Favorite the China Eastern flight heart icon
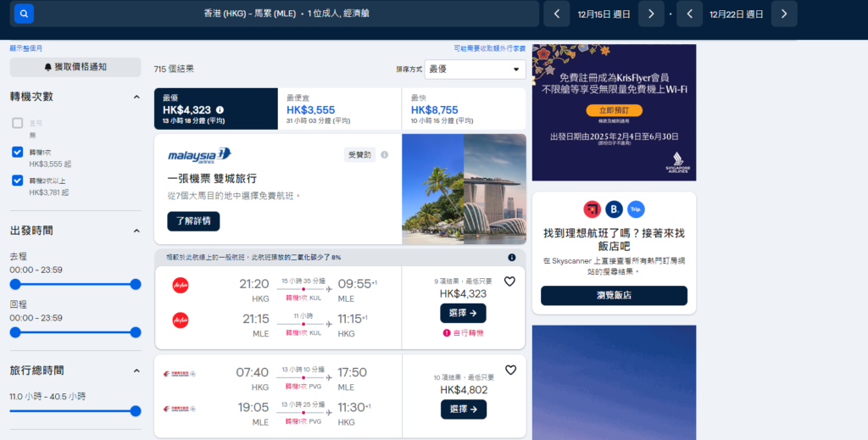868x440 pixels. coord(510,370)
